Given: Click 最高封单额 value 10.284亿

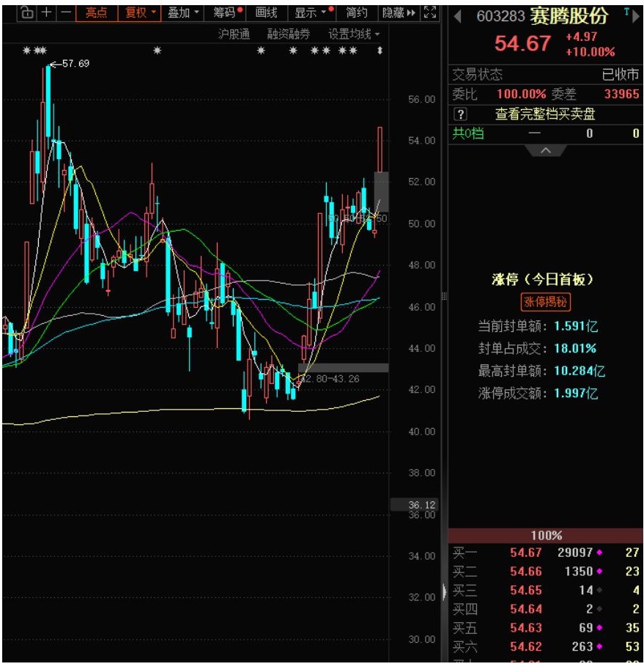Looking at the screenshot, I should [x=580, y=371].
